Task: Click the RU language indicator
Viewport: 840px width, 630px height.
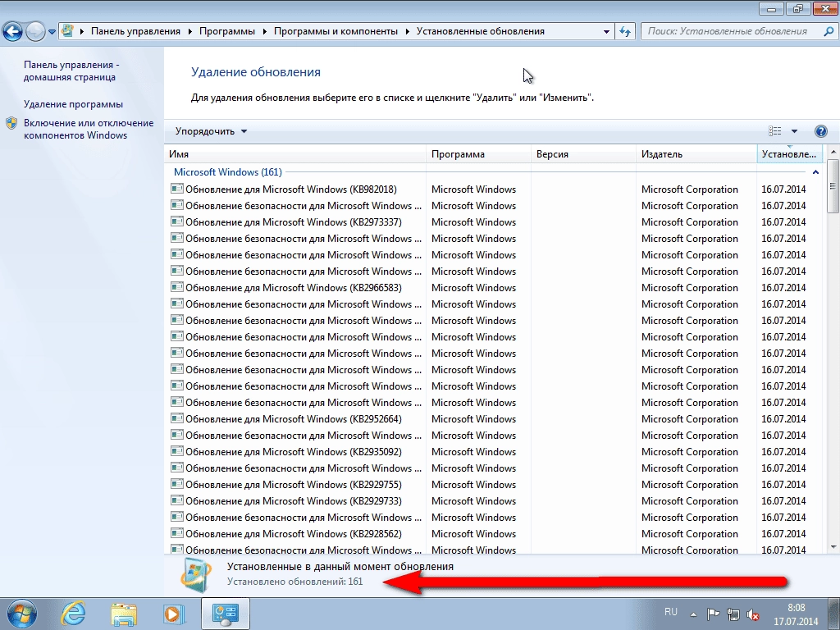Action: click(671, 612)
